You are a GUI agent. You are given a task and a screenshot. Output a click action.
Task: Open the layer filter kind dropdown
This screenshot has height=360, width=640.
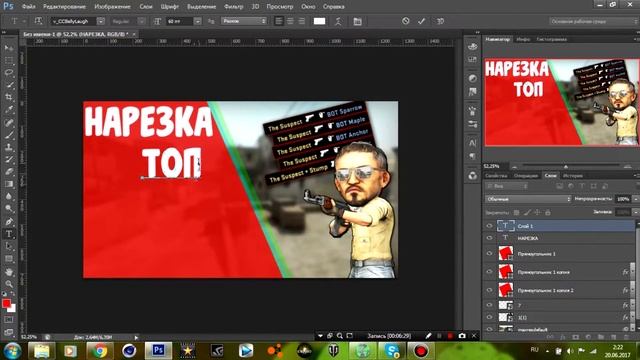[x=507, y=186]
